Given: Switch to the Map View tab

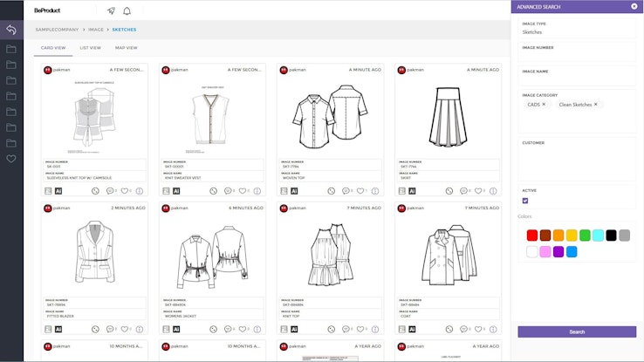Looking at the screenshot, I should point(126,48).
